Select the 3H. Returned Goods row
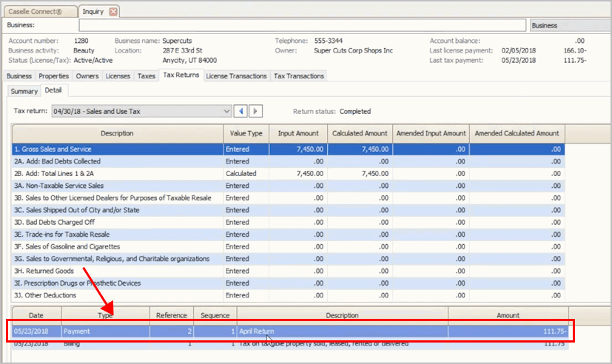This screenshot has height=364, width=612. coord(288,271)
